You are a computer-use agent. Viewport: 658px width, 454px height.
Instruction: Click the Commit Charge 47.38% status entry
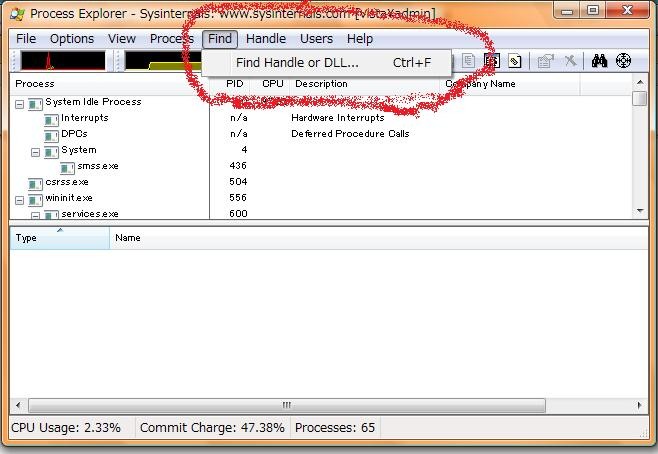tap(212, 428)
